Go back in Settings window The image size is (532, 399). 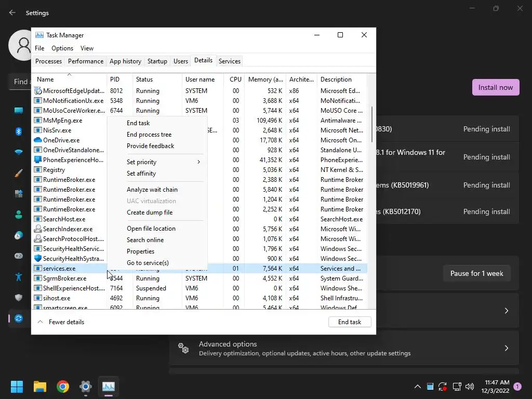coord(12,12)
